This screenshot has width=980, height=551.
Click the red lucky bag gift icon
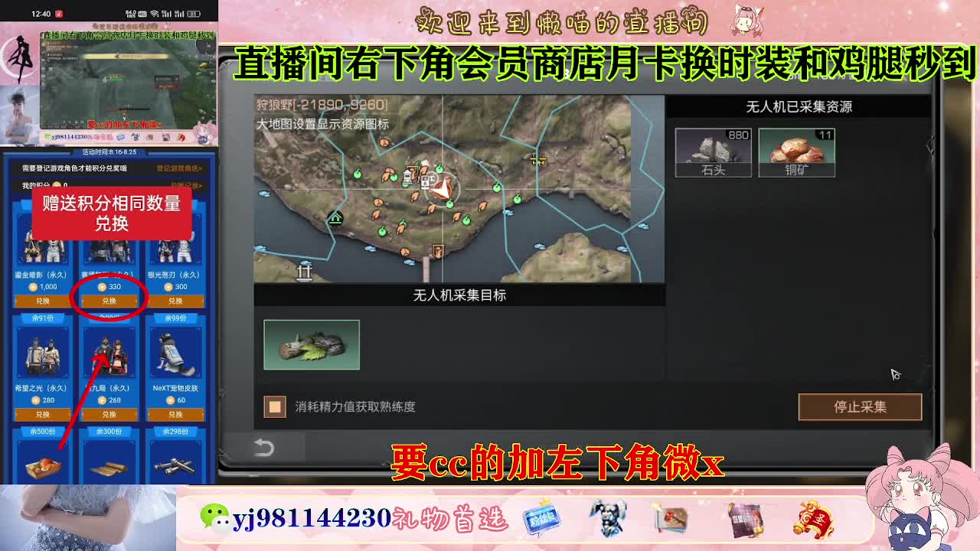813,519
